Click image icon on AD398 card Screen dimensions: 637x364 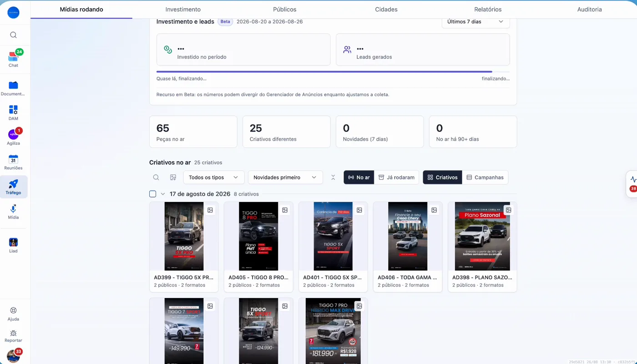point(509,210)
